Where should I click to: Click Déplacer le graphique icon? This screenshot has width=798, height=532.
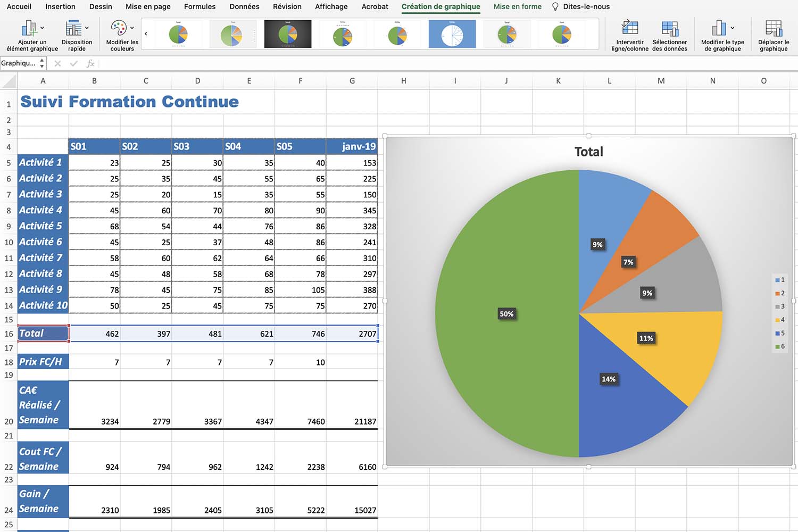pos(774,29)
